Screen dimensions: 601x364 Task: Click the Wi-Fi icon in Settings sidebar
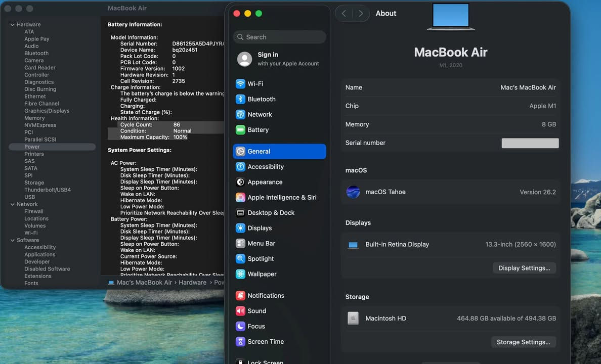coord(241,84)
